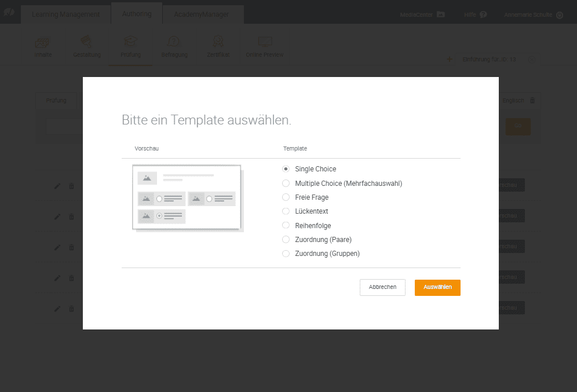Image resolution: width=577 pixels, height=392 pixels.
Task: Open the Inhalte toolbar icon
Action: click(42, 43)
